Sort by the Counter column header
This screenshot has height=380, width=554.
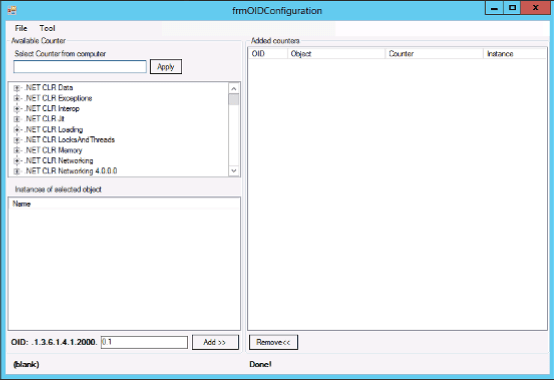point(434,54)
